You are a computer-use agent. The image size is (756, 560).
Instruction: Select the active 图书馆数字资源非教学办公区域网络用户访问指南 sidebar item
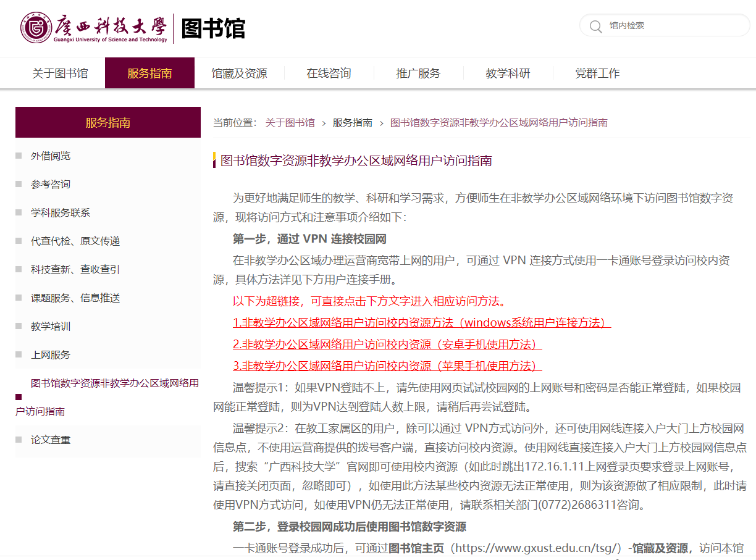click(x=107, y=397)
